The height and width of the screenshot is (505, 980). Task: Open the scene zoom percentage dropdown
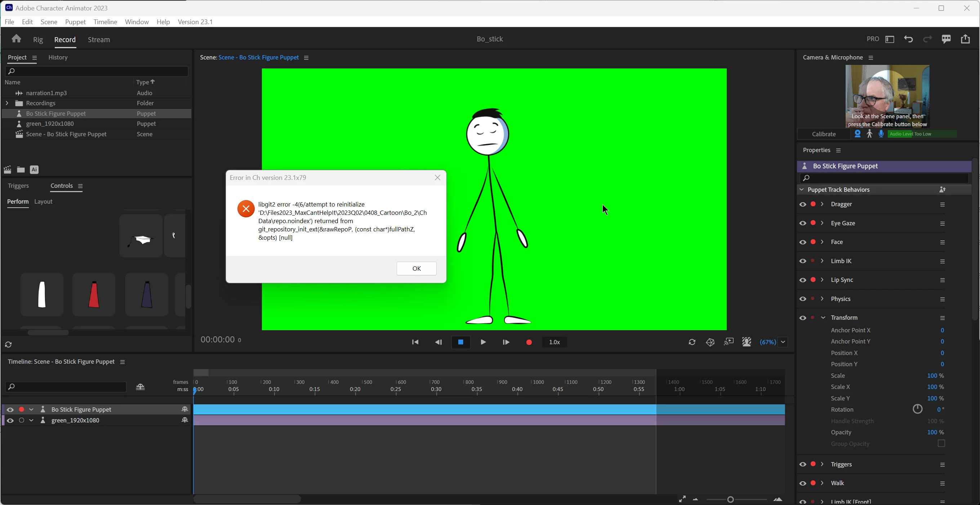pyautogui.click(x=783, y=342)
